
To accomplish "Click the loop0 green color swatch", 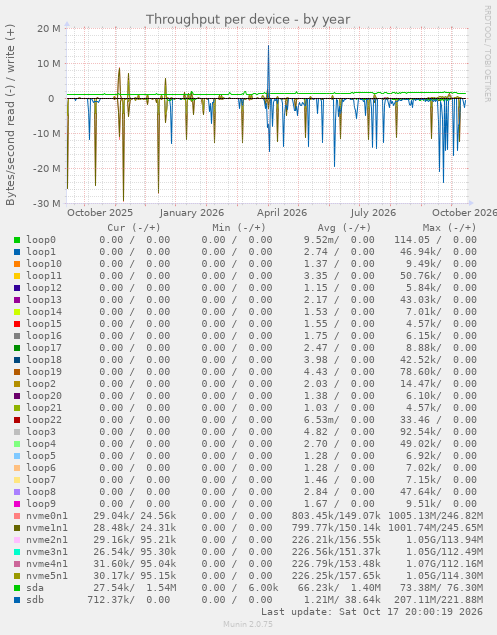I will 17,240.
